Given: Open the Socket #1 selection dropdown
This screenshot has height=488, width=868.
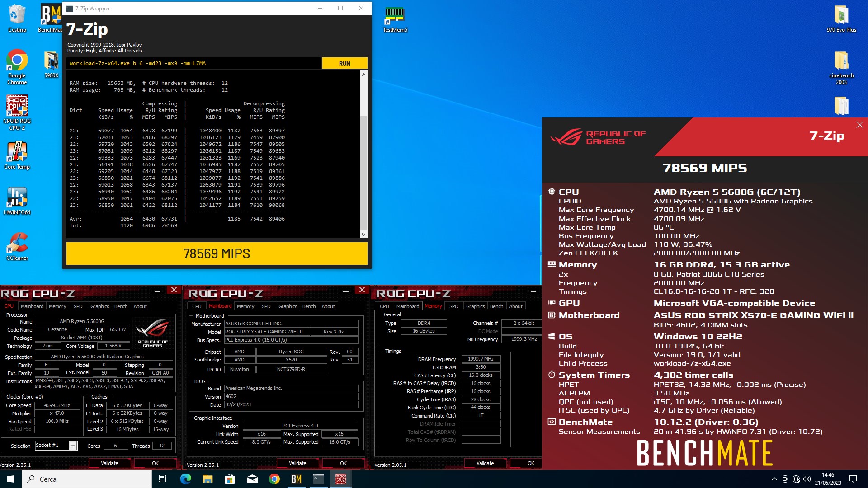Looking at the screenshot, I should (73, 446).
